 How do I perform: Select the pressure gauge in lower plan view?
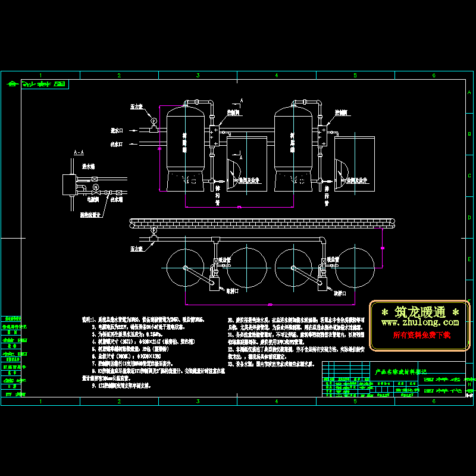(154, 232)
